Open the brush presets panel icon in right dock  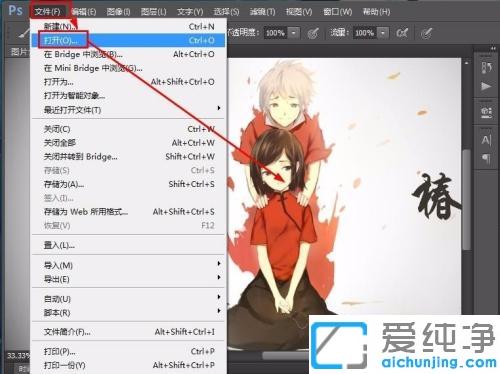486,113
